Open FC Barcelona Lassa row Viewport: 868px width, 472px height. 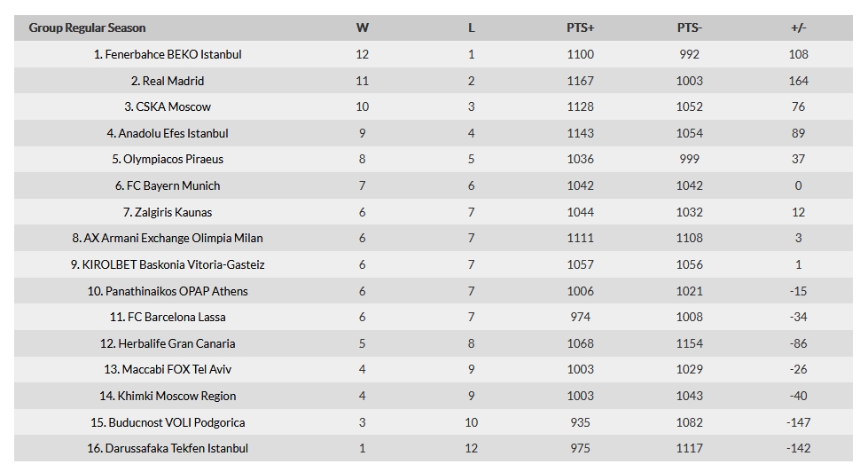434,317
